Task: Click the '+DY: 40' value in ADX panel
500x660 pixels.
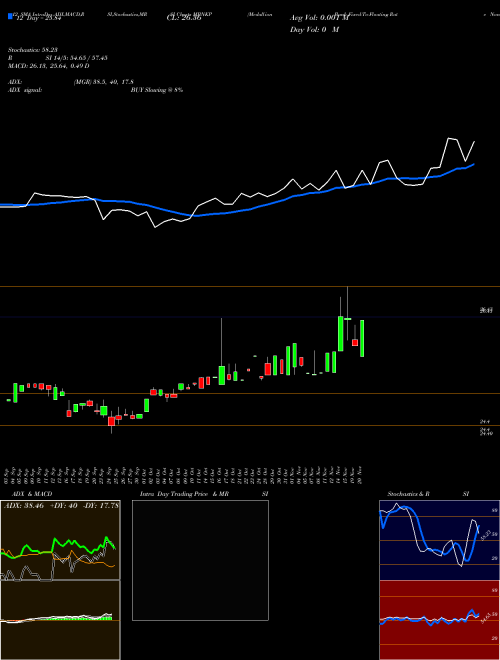Action: click(64, 506)
